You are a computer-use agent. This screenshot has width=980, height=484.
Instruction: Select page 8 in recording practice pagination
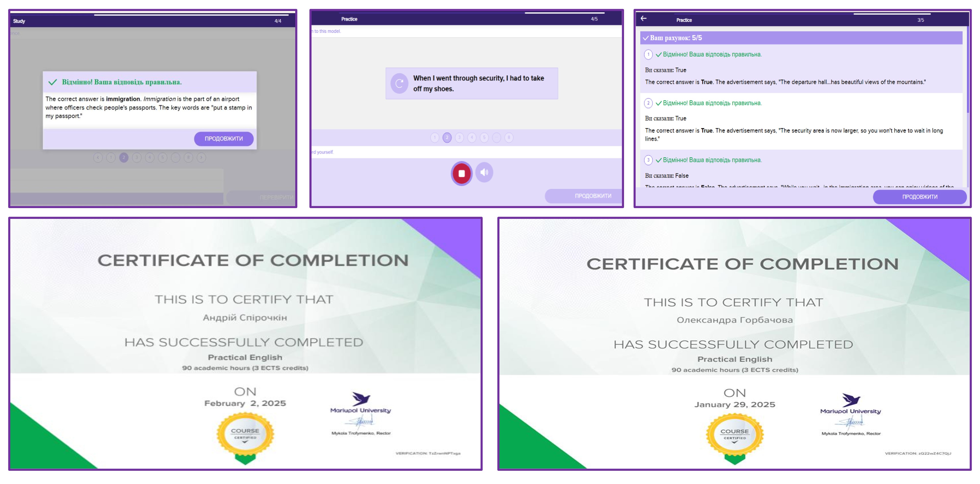pos(509,138)
